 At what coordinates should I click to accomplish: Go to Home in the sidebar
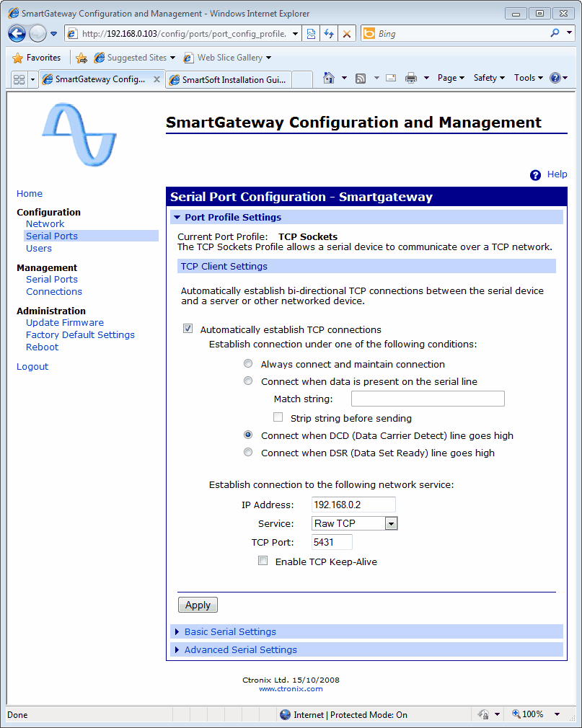click(x=30, y=194)
